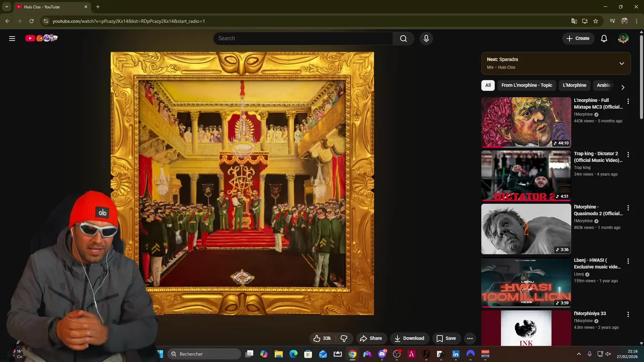Screen dimensions: 644x362
Task: Open Lbenj channel name link
Action: (579, 274)
